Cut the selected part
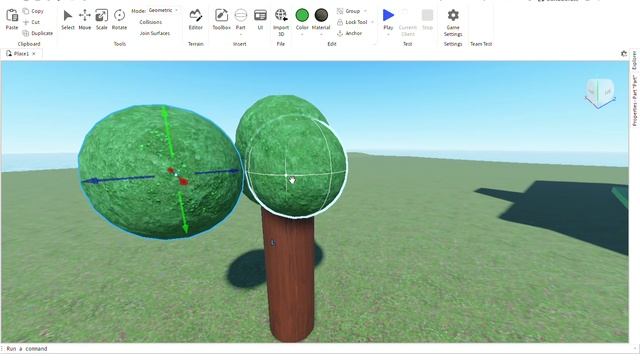The height and width of the screenshot is (360, 640). [32, 22]
